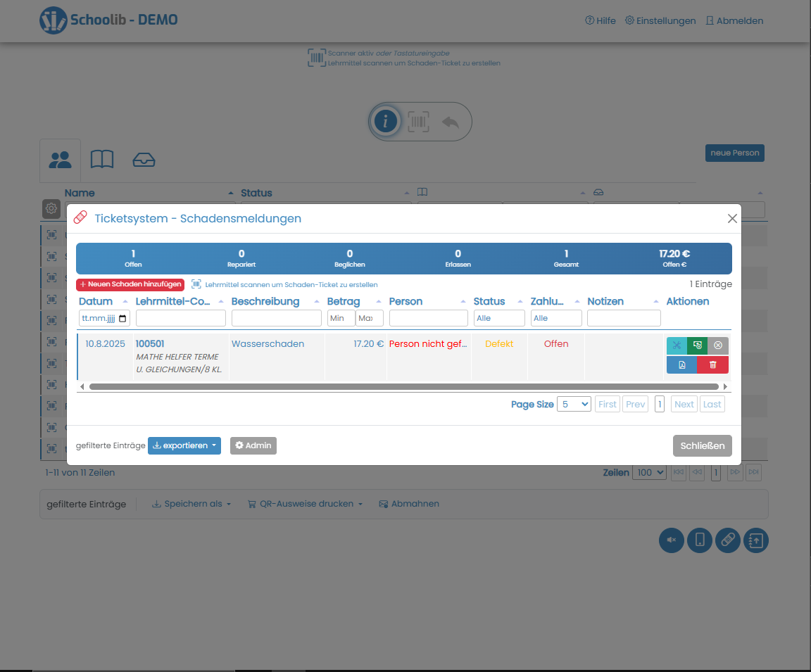Mute sounds via the speaker icon
Viewport: 811px width, 672px height.
click(x=671, y=540)
